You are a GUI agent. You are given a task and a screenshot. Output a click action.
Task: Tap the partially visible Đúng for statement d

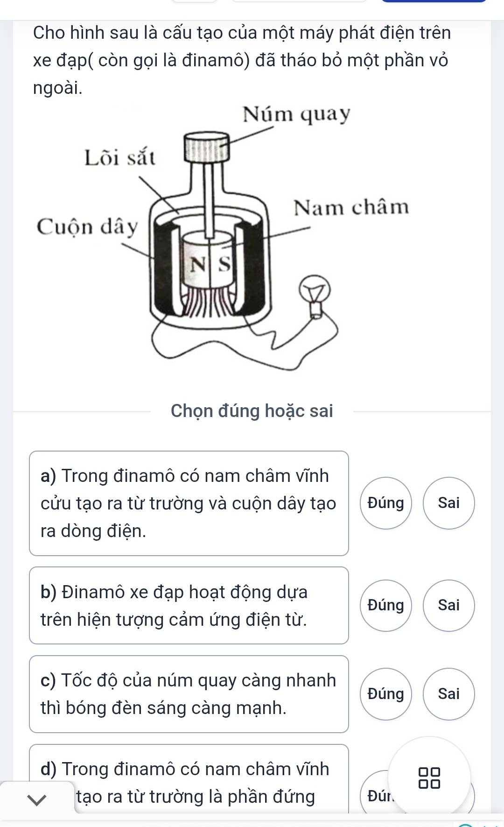[376, 796]
